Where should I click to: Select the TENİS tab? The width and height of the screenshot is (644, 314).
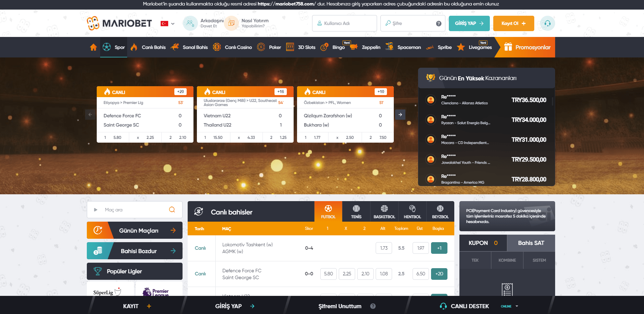click(x=356, y=211)
